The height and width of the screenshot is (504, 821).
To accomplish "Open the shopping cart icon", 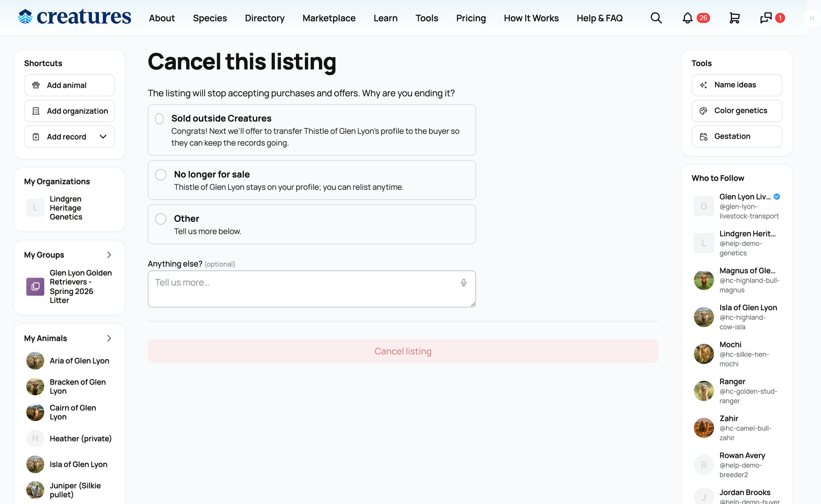I will (734, 18).
